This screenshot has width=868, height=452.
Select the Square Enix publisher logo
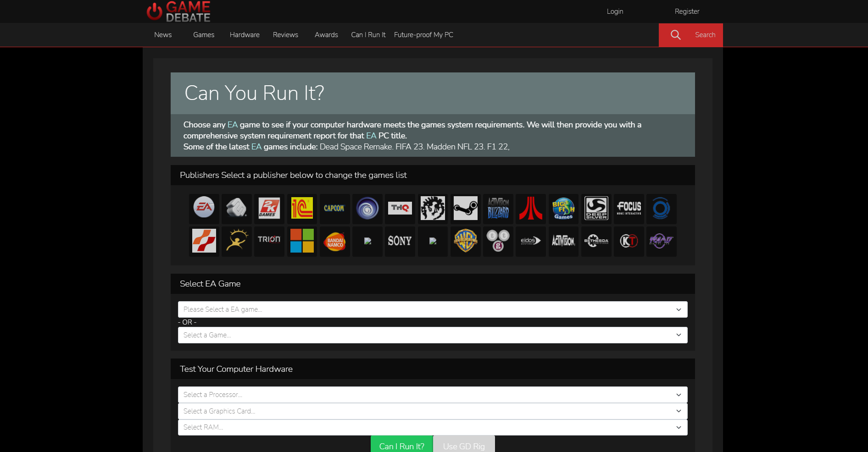coord(236,208)
